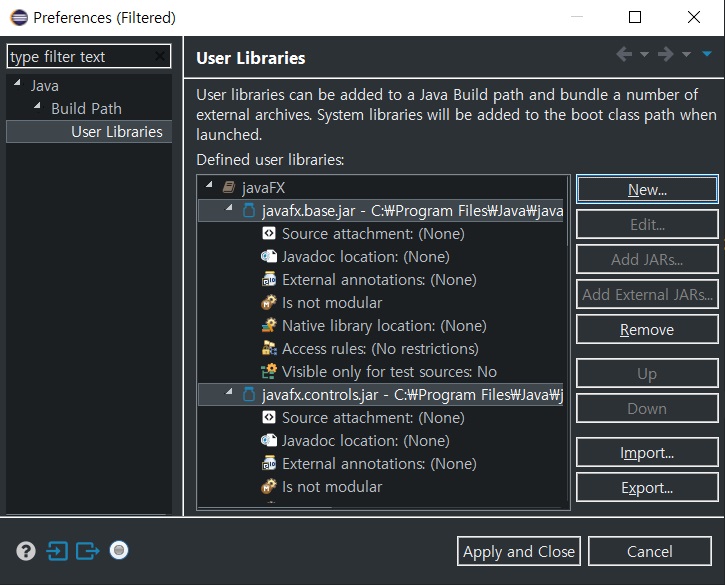Click the Export preferences icon at bottom left

(x=88, y=551)
